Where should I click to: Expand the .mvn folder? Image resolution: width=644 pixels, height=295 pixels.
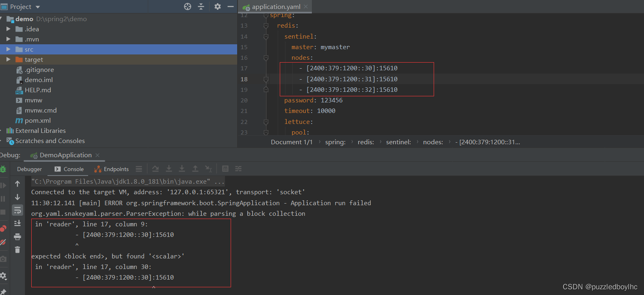[8, 39]
